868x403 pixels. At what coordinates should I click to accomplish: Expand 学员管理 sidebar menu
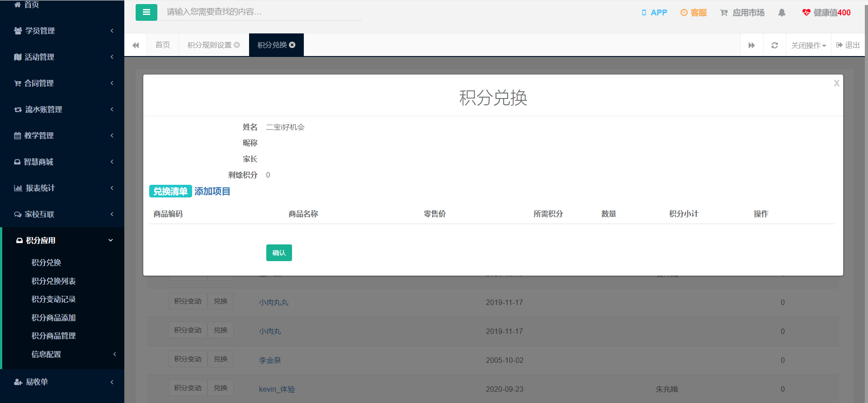(62, 31)
